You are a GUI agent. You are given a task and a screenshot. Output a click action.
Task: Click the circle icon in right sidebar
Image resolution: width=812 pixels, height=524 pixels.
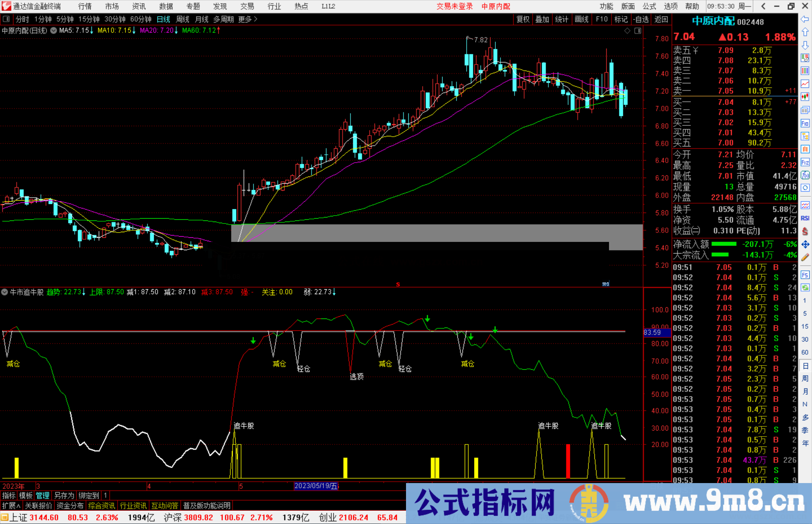pos(805,188)
